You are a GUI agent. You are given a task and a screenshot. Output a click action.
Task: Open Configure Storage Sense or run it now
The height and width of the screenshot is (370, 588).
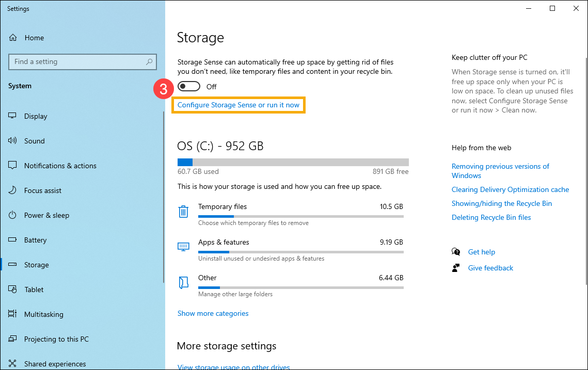coord(239,104)
